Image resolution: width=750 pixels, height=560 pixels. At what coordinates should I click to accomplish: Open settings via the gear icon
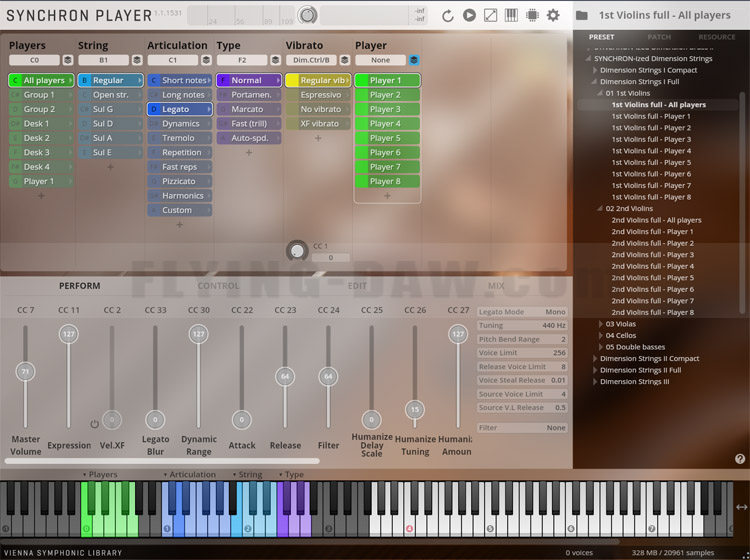553,15
